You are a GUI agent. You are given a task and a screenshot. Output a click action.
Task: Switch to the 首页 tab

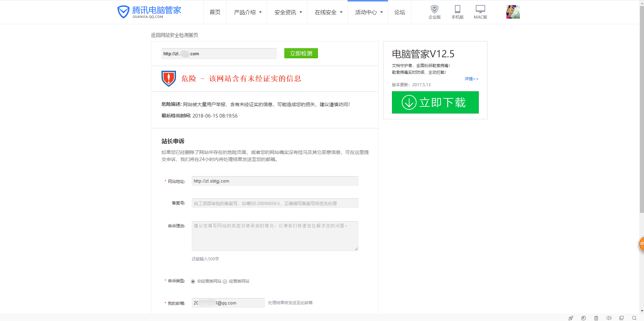[215, 12]
